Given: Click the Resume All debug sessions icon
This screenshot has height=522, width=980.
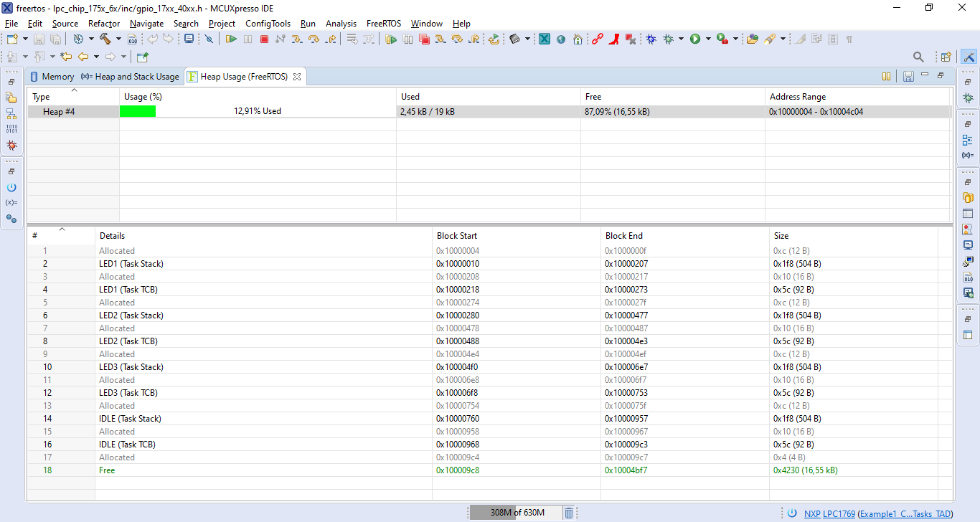Looking at the screenshot, I should pyautogui.click(x=391, y=39).
